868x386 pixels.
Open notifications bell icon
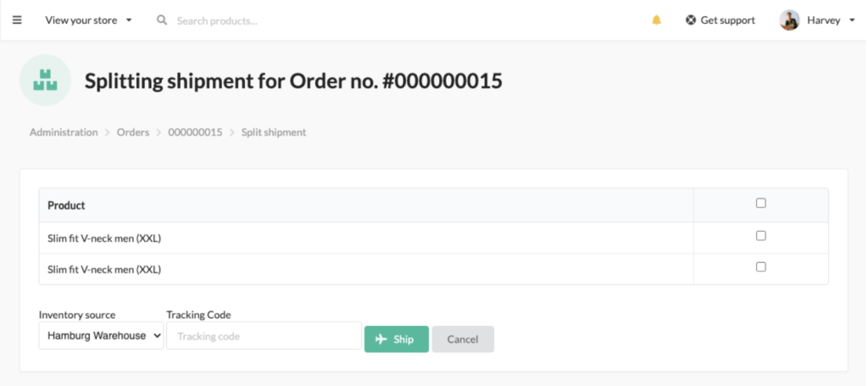pyautogui.click(x=657, y=20)
